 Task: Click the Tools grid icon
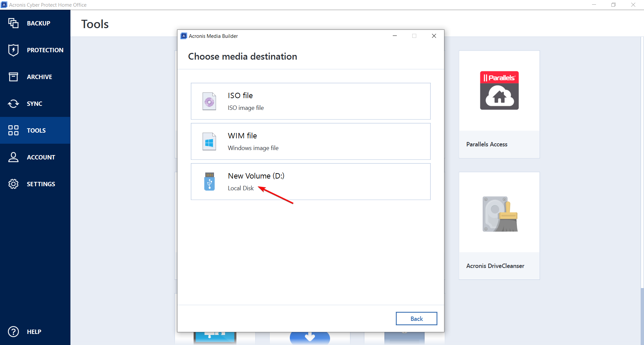click(13, 130)
